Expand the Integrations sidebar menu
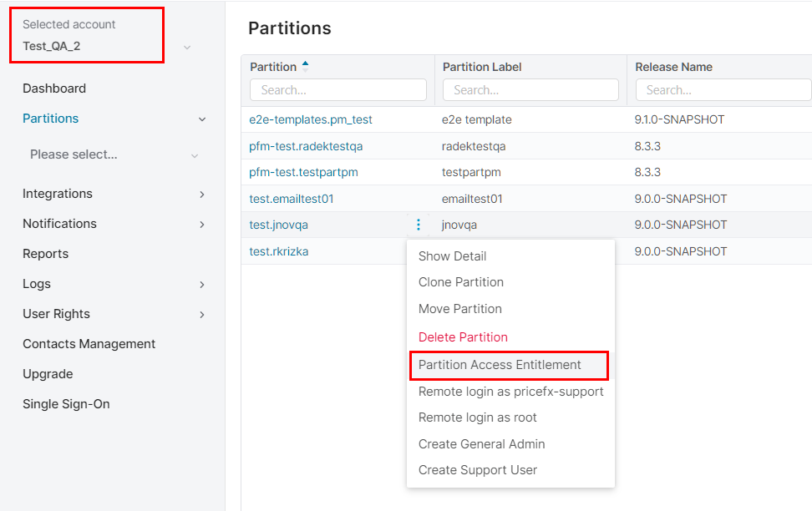812x511 pixels. 201,195
